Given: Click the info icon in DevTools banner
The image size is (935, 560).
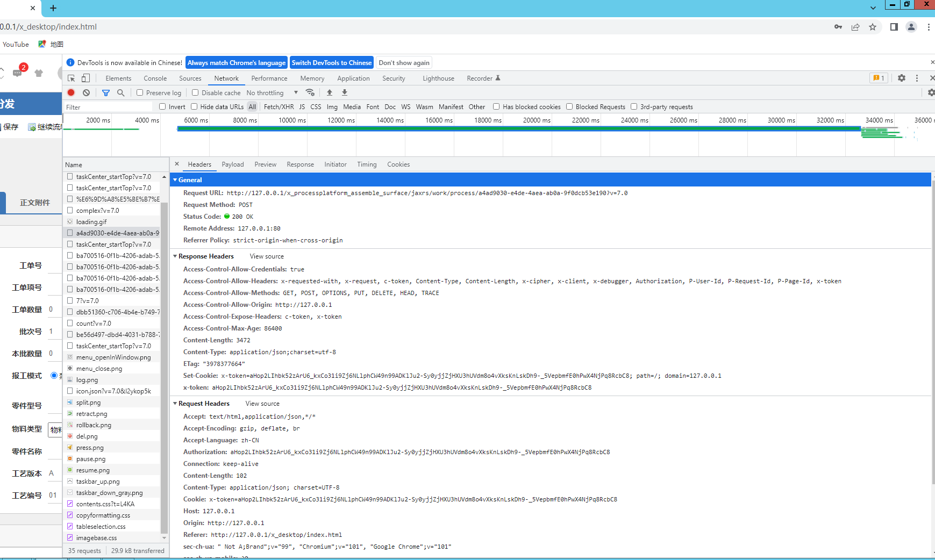Looking at the screenshot, I should click(x=70, y=63).
